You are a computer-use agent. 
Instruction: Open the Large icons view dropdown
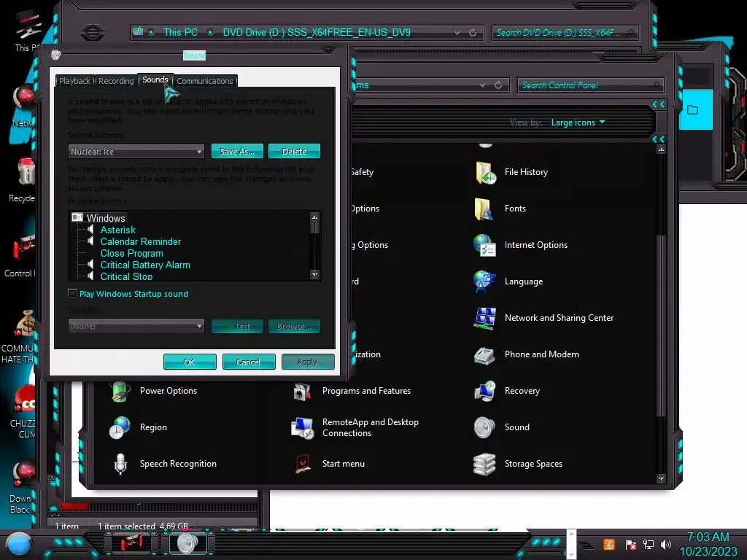click(x=578, y=122)
